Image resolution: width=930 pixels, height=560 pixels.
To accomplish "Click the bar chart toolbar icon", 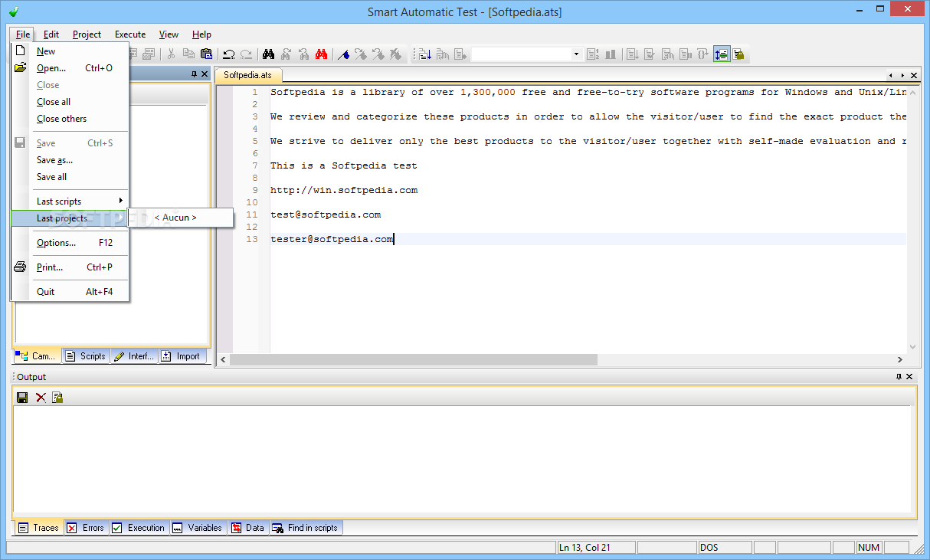I will point(611,54).
